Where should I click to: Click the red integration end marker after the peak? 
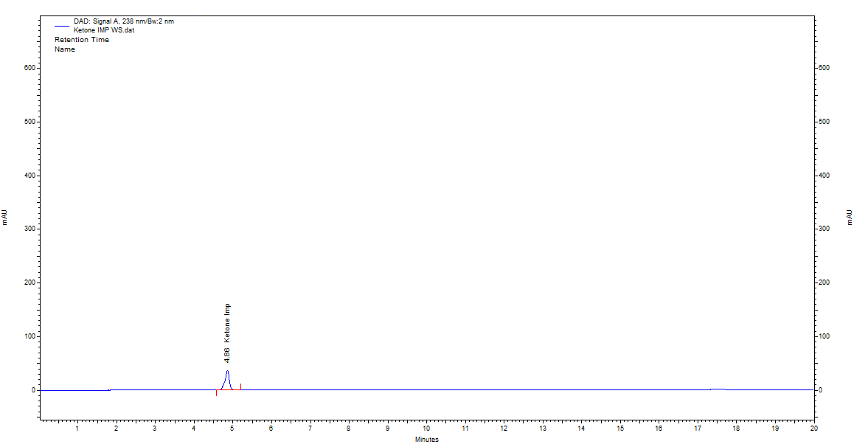240,387
